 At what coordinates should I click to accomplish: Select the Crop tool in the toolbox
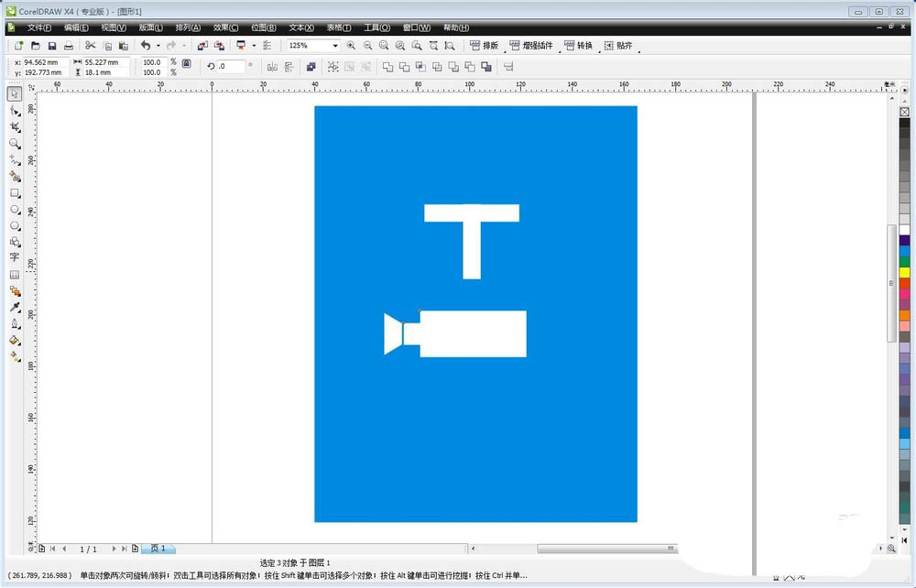pyautogui.click(x=15, y=127)
